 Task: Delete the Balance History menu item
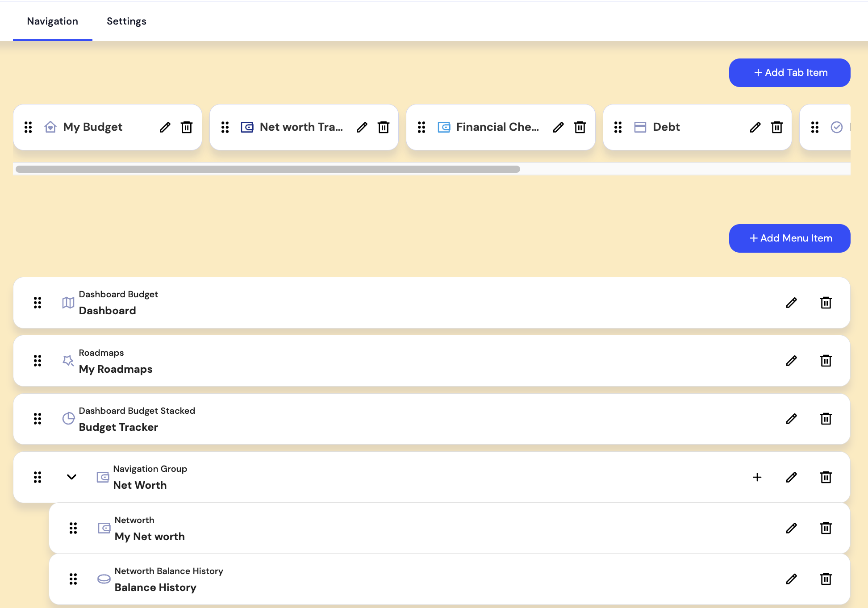[826, 579]
